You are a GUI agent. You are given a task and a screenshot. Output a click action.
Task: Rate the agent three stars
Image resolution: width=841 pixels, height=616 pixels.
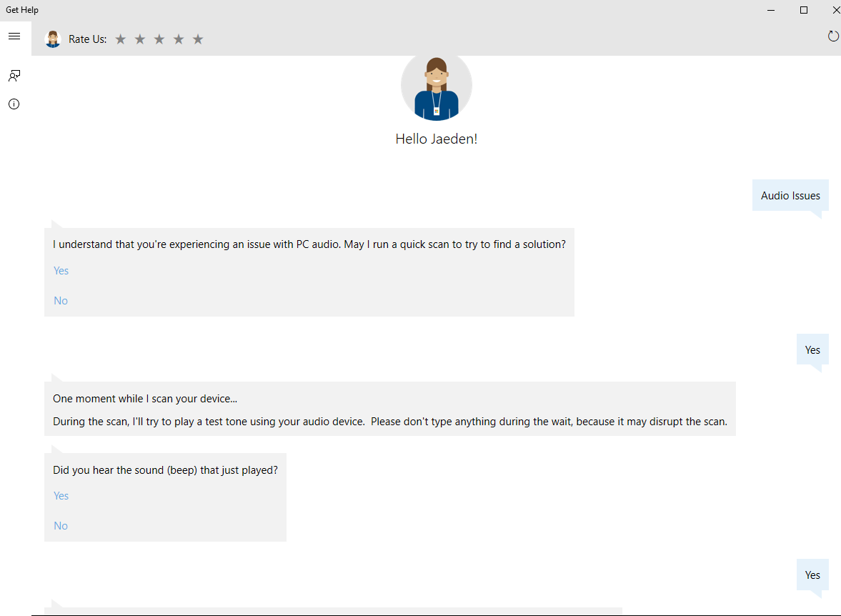159,39
